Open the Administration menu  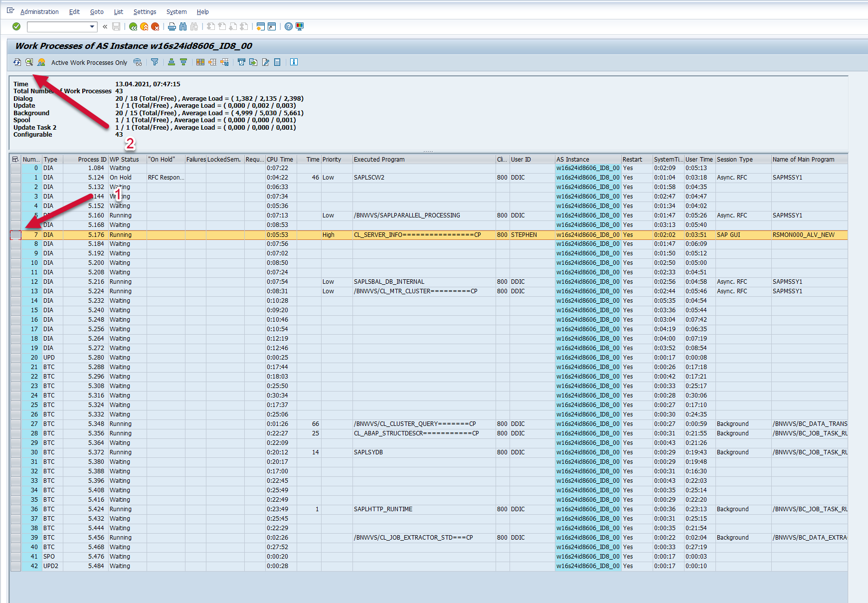[x=39, y=11]
